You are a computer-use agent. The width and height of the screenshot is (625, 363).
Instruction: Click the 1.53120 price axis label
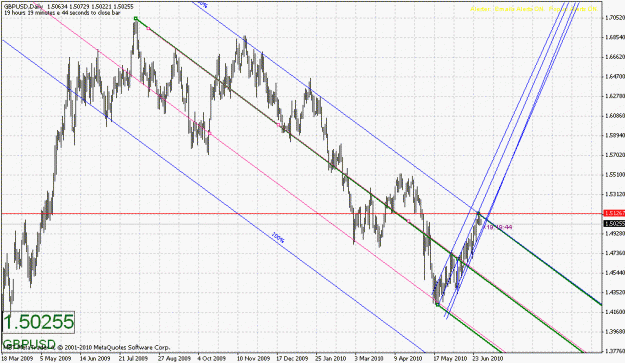(615, 194)
